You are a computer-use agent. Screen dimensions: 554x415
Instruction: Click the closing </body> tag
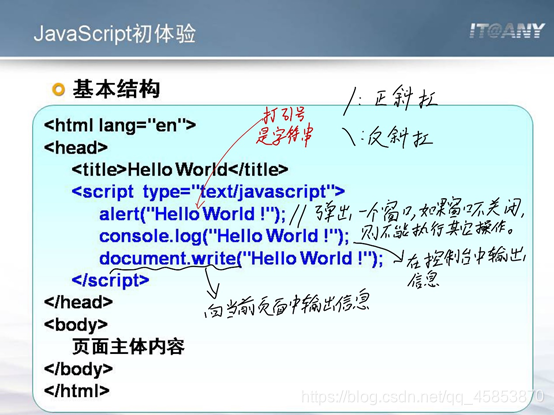pos(78,369)
